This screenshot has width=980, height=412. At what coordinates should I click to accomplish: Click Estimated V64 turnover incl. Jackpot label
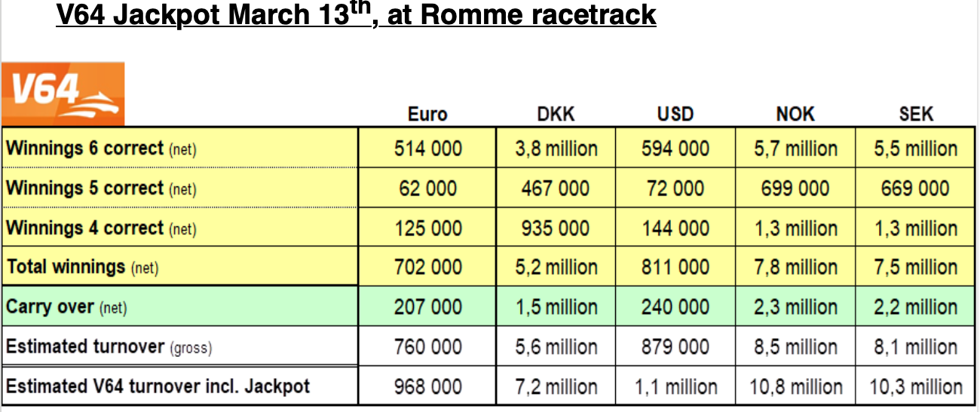[158, 386]
